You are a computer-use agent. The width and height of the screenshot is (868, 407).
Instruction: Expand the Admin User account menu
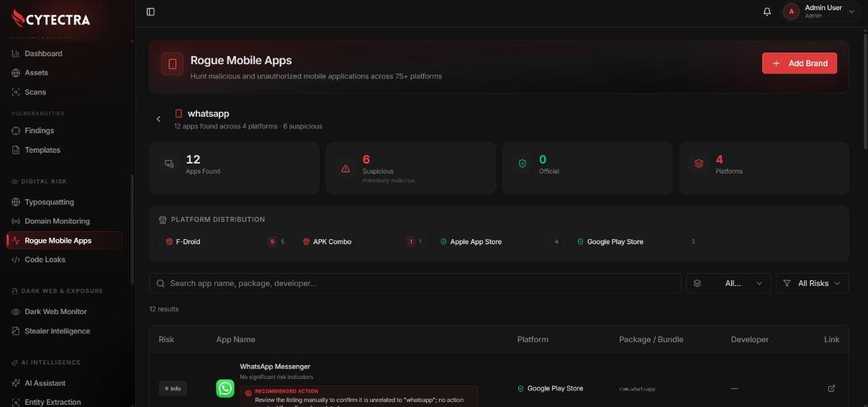tap(851, 12)
